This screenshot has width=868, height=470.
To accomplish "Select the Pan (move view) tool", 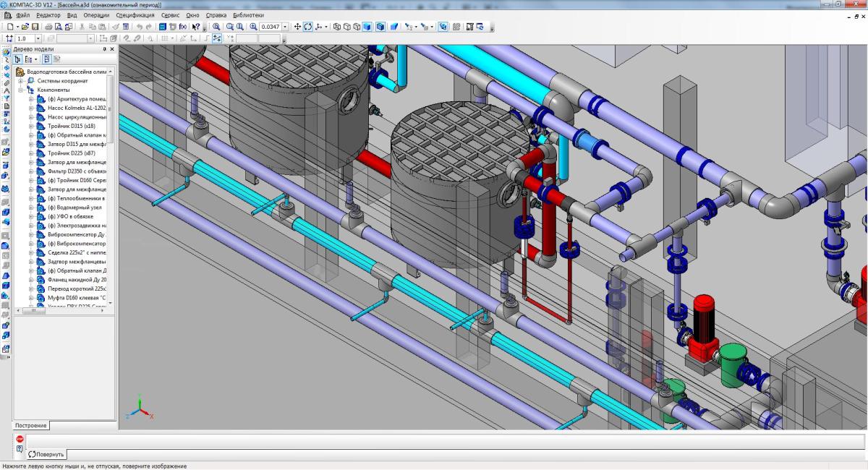I will (x=297, y=27).
